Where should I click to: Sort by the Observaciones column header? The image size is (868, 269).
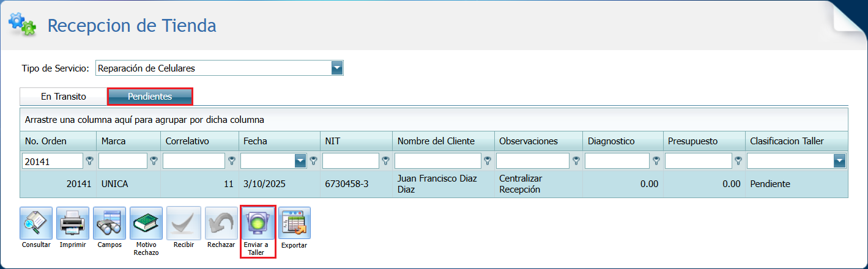[x=538, y=141]
